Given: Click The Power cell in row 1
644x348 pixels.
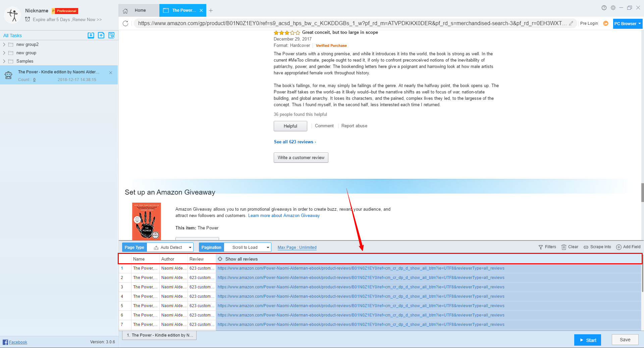Looking at the screenshot, I should coord(145,268).
